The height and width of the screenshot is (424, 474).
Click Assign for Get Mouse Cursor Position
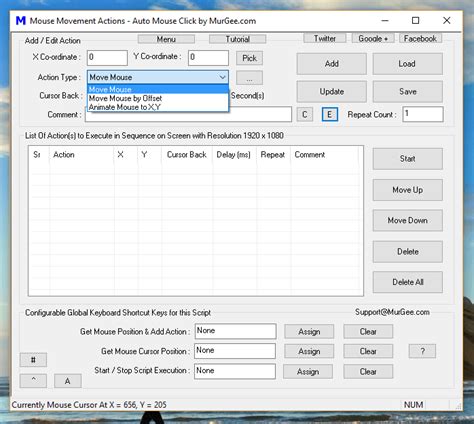[309, 351]
